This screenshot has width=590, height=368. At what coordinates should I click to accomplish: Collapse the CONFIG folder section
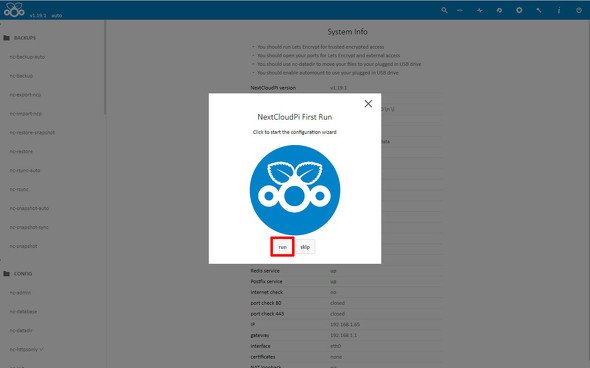pyautogui.click(x=18, y=274)
